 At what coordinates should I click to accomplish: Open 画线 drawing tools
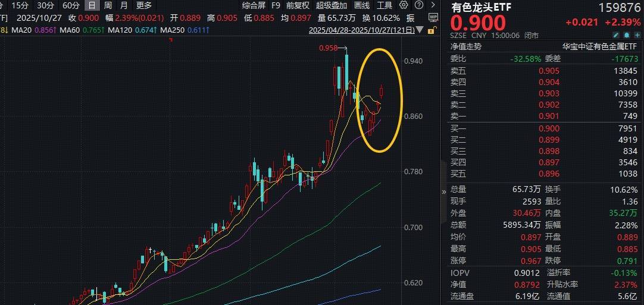point(362,5)
